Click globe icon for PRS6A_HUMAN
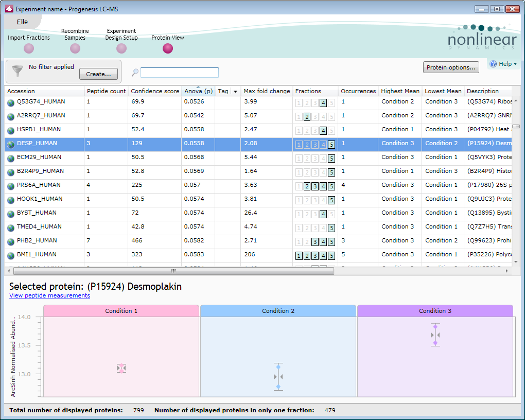 click(11, 186)
